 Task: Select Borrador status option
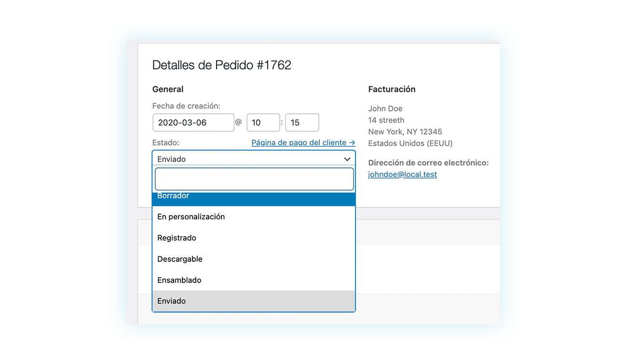(254, 198)
